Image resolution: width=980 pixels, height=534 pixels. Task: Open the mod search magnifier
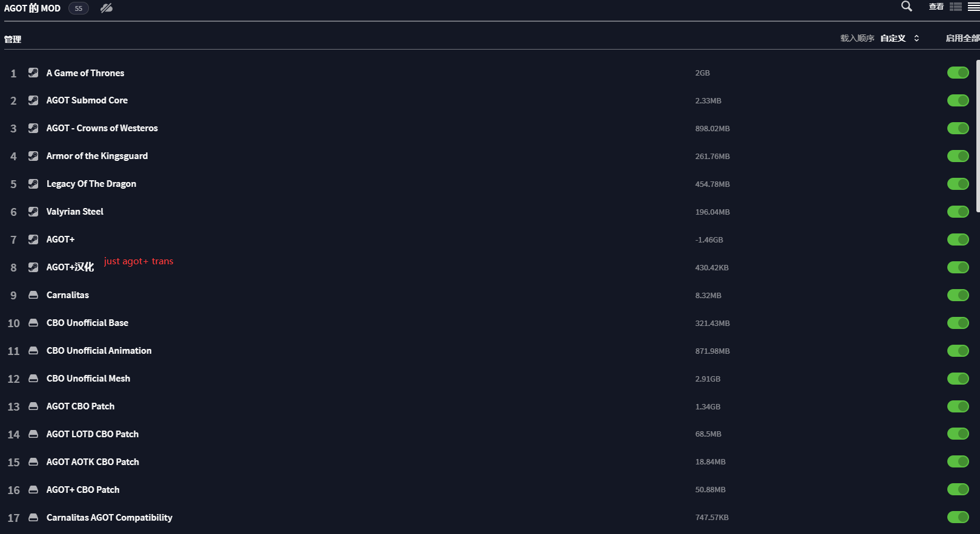tap(906, 7)
